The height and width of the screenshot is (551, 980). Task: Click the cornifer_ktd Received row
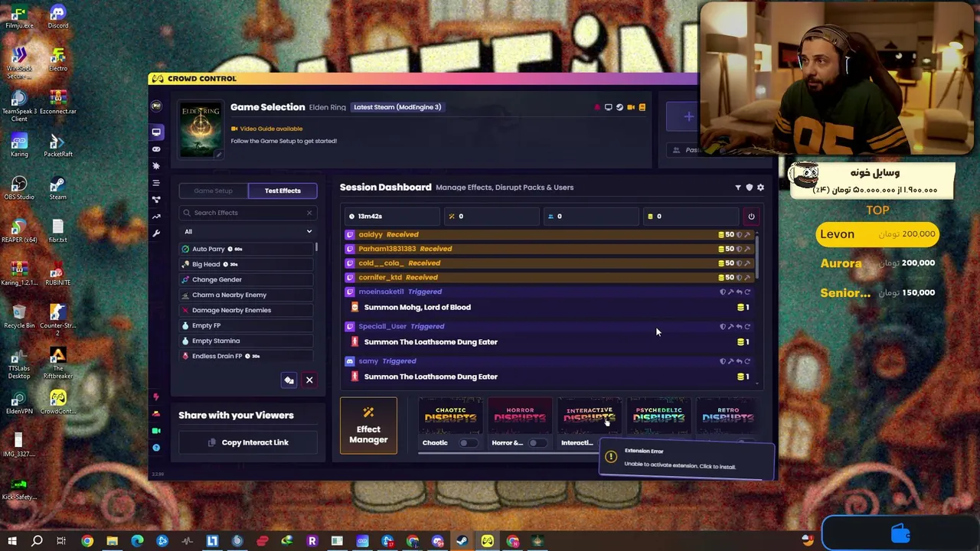550,277
